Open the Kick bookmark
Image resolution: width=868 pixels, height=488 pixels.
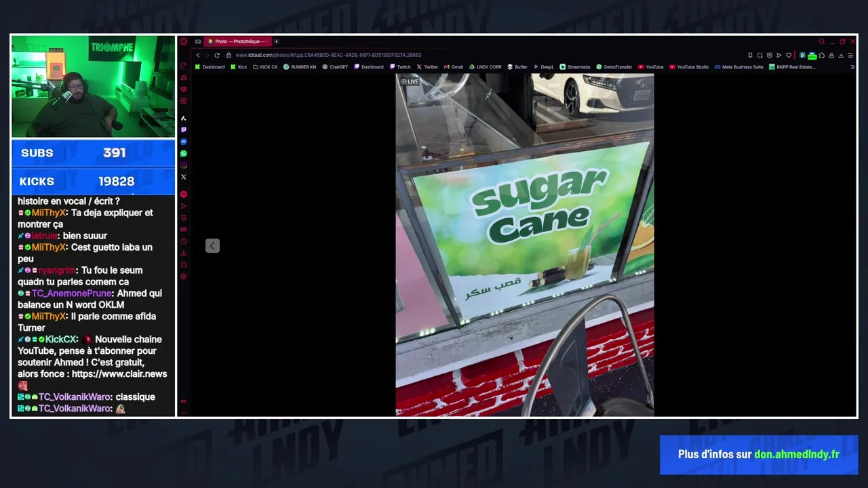coord(239,67)
